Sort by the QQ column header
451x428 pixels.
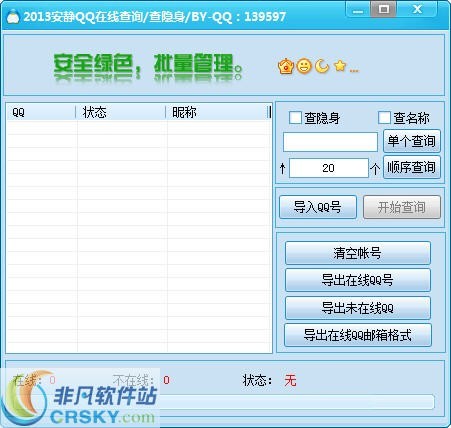pos(41,112)
